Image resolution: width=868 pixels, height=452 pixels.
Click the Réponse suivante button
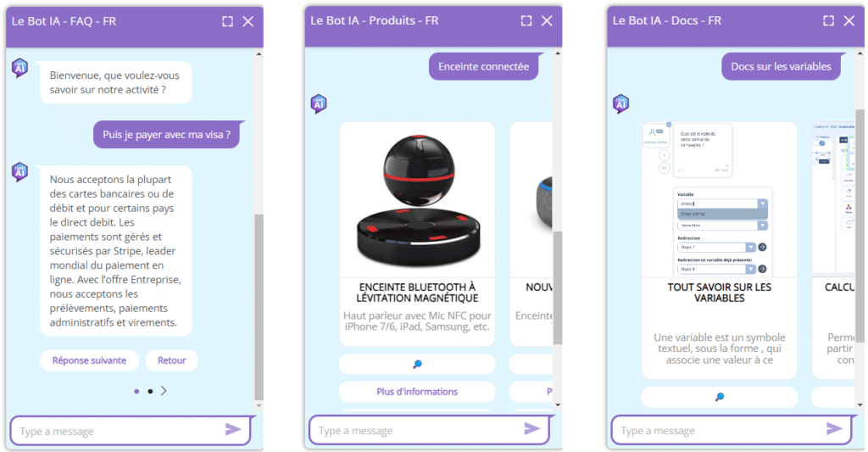[x=89, y=360]
